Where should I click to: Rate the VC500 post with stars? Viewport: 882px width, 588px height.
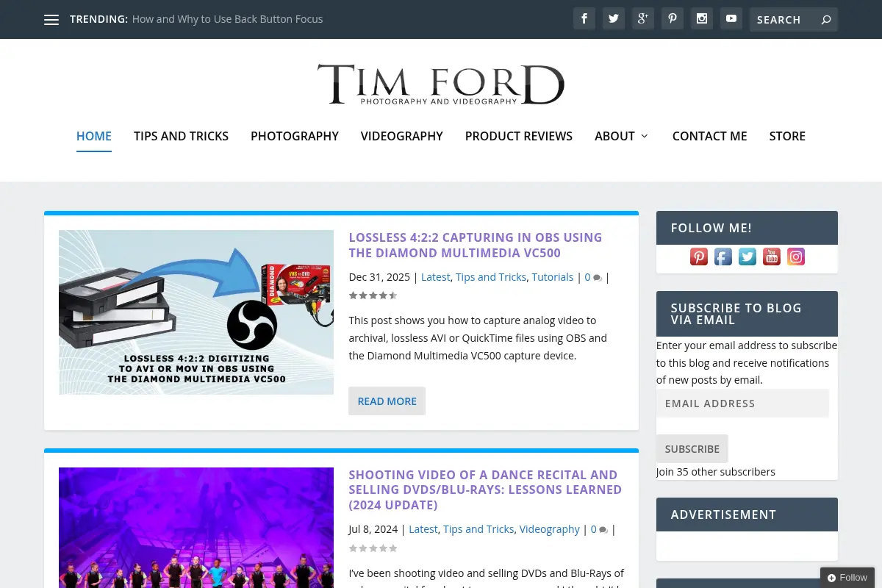(x=373, y=295)
